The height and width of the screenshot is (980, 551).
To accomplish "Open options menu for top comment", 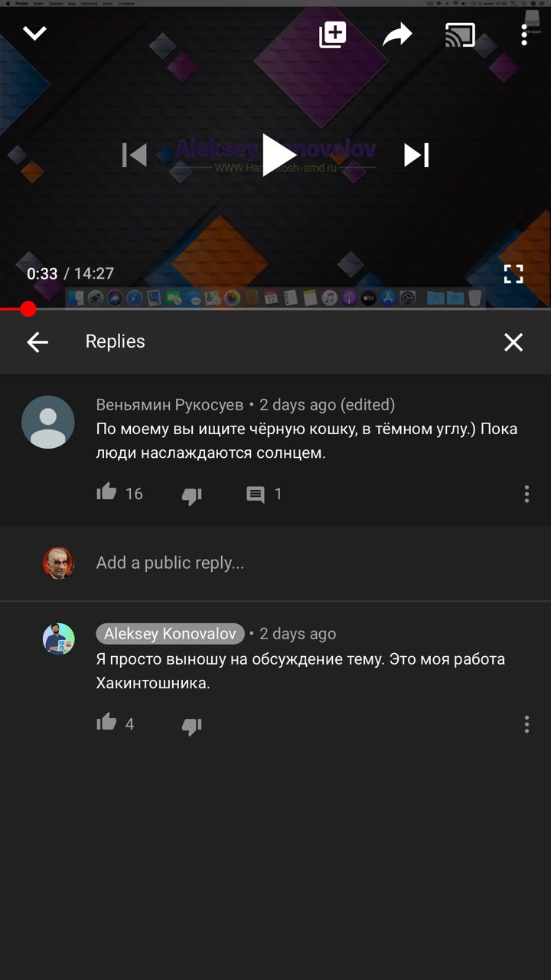I will [527, 494].
